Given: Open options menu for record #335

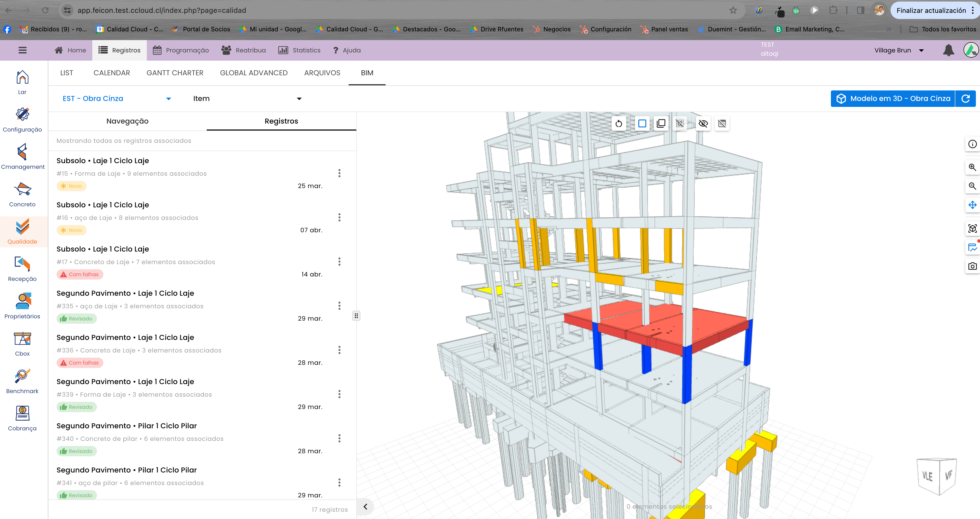Looking at the screenshot, I should point(339,306).
